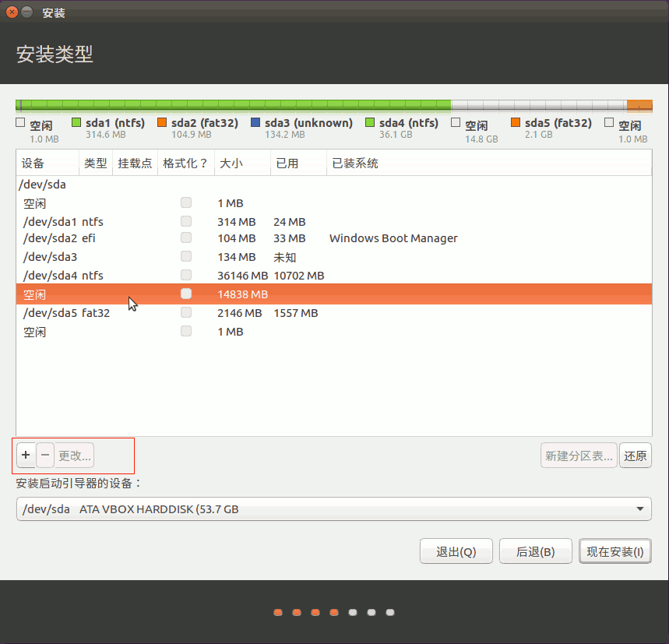
Task: Click the "-" icon to delete a partition
Action: click(44, 455)
